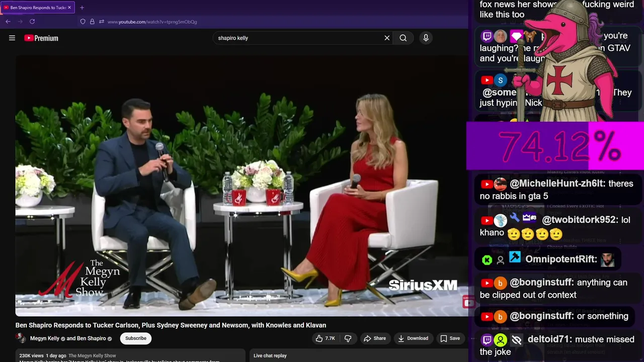Download the video
644x362 pixels.
tap(413, 338)
